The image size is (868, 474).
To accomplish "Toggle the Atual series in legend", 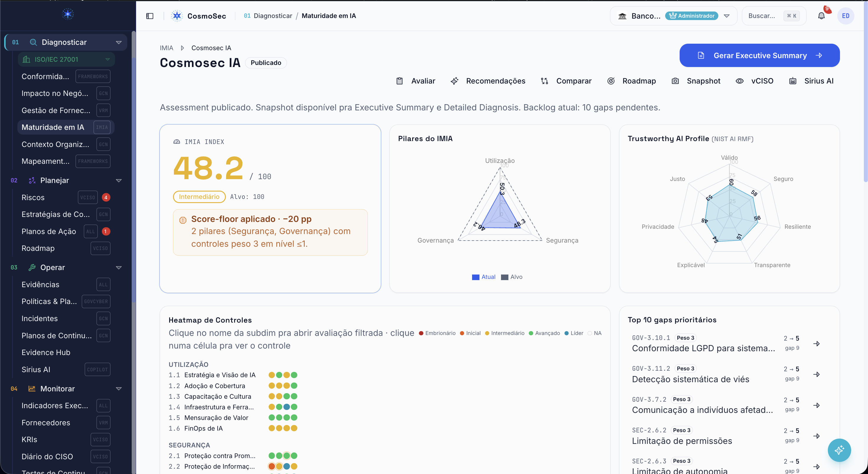I will 484,277.
